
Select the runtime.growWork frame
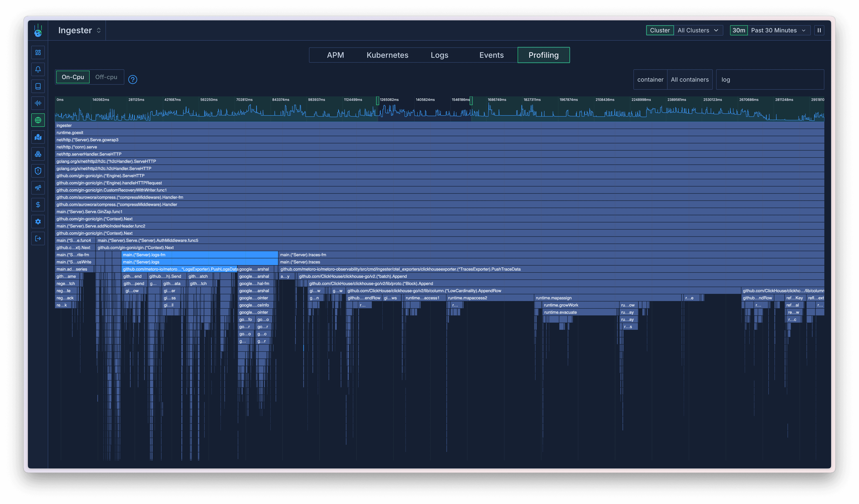pyautogui.click(x=580, y=305)
